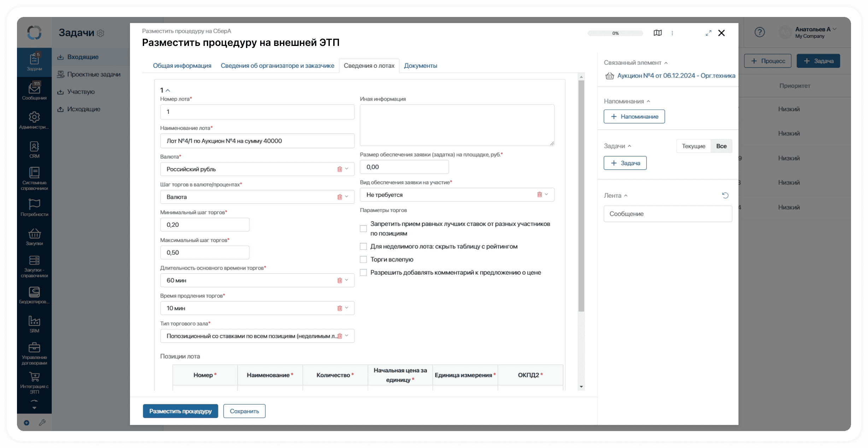Toggle Разрешить добавлять комментарий checkbox
This screenshot has height=448, width=868.
pos(363,273)
